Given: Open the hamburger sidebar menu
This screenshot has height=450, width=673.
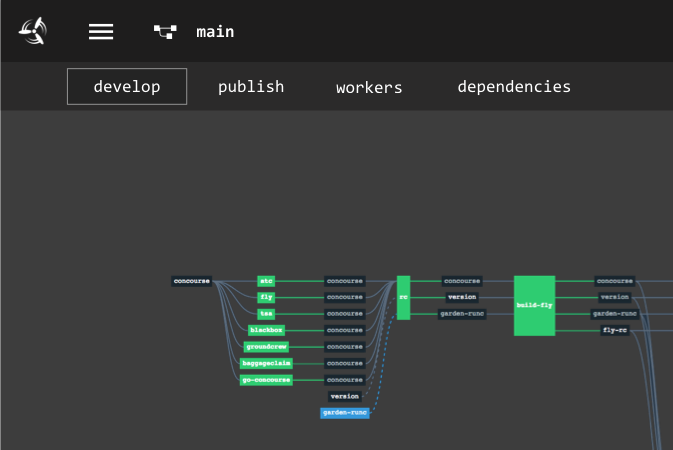Looking at the screenshot, I should click(101, 31).
